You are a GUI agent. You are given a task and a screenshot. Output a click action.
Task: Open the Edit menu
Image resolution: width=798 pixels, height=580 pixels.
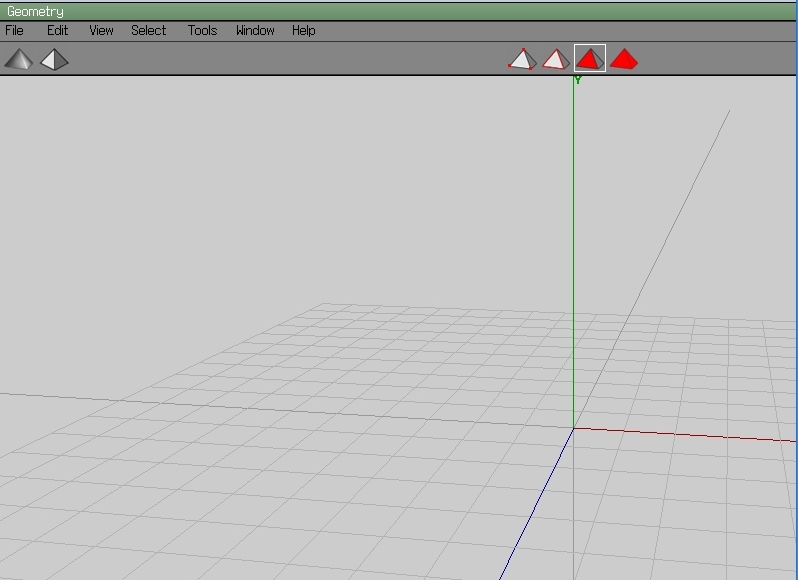click(58, 31)
